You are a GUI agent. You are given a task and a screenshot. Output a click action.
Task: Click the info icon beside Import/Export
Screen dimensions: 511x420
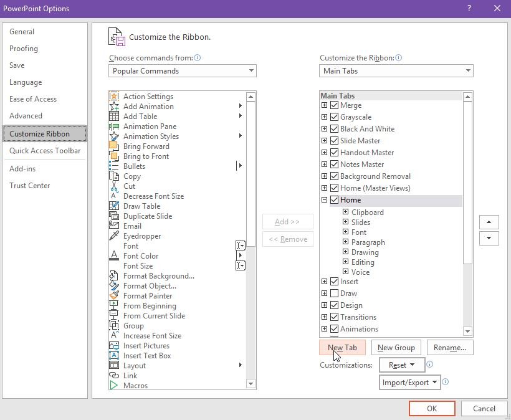point(446,383)
